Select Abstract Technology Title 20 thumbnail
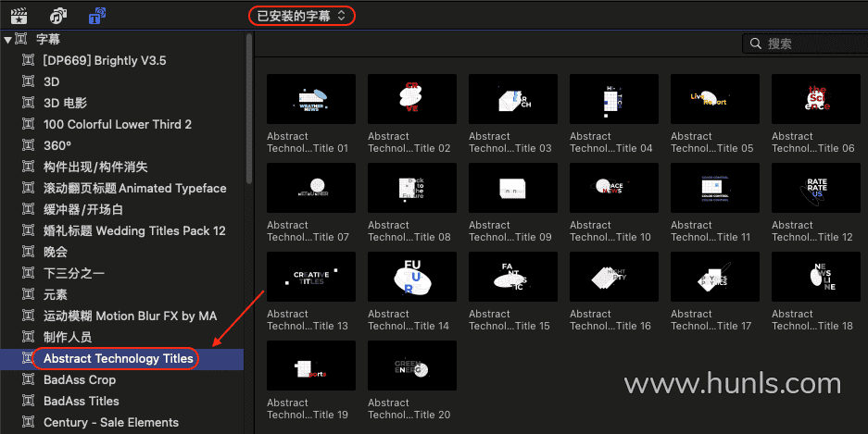Screen dimensions: 868x434 coord(412,366)
